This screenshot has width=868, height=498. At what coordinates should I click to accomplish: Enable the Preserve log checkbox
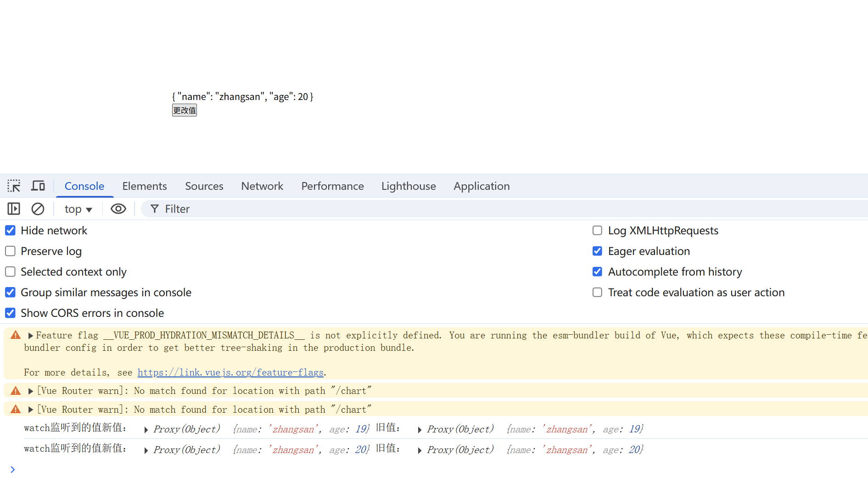[x=10, y=251]
